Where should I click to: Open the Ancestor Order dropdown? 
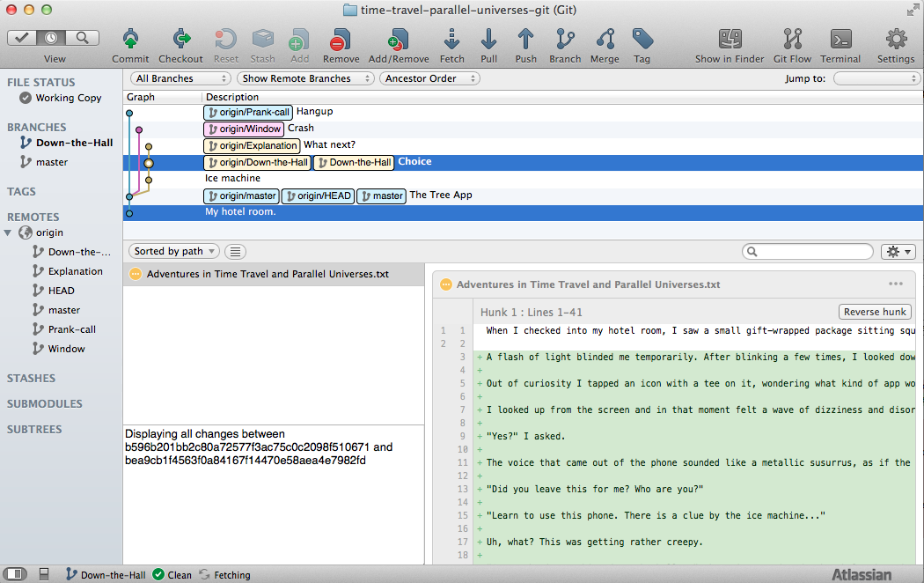click(x=429, y=78)
